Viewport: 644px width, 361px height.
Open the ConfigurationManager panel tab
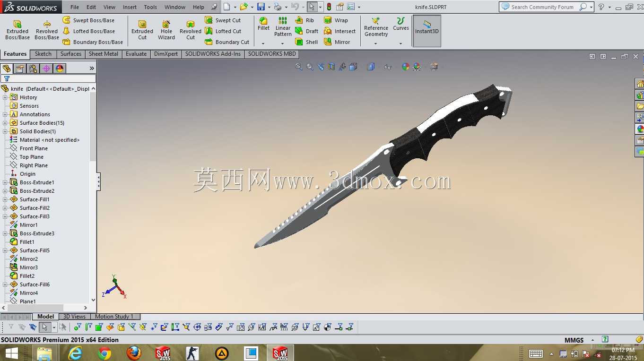coord(33,69)
